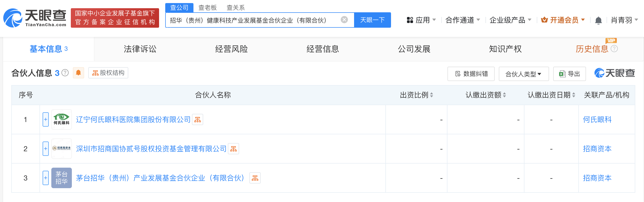644x202 pixels.
Task: Open the 开通会员 dropdown
Action: pyautogui.click(x=563, y=20)
